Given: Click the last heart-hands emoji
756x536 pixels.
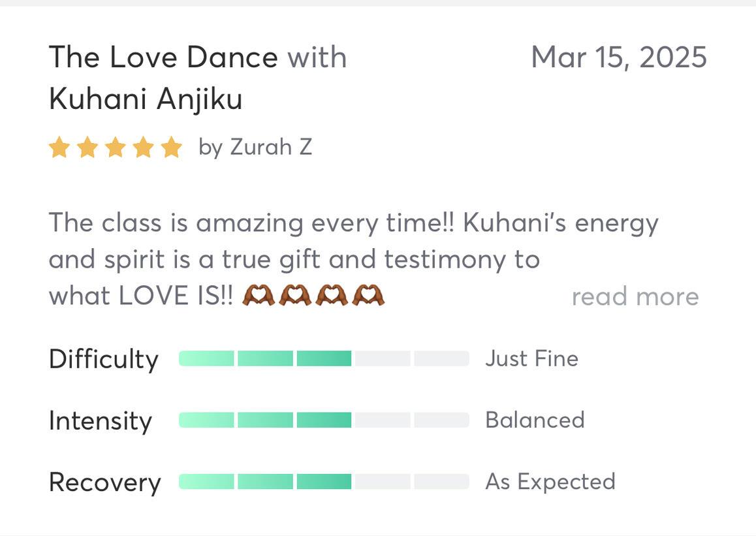Looking at the screenshot, I should (368, 296).
